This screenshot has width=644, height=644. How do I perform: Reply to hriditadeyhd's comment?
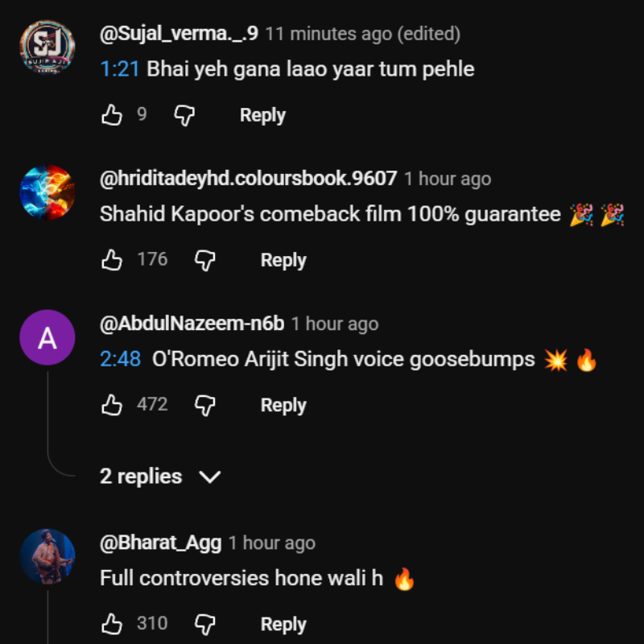283,260
